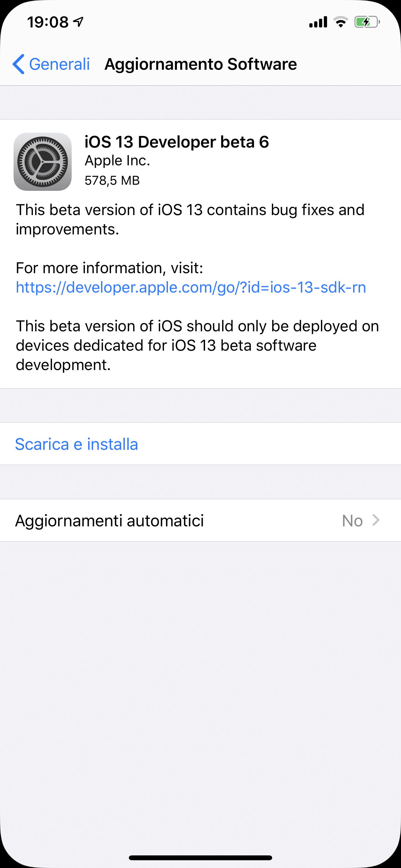The width and height of the screenshot is (401, 868).
Task: Open Aggiornamenti automatici settings row
Action: point(200,520)
